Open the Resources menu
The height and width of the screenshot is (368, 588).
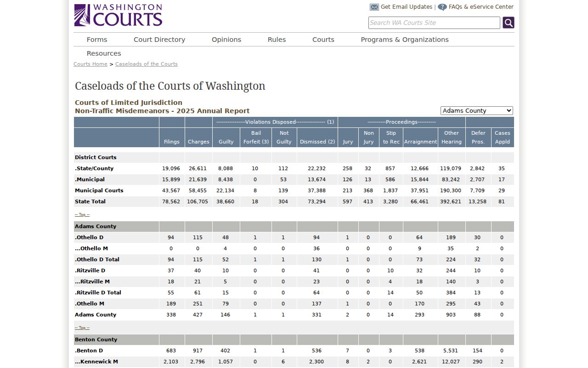click(104, 53)
